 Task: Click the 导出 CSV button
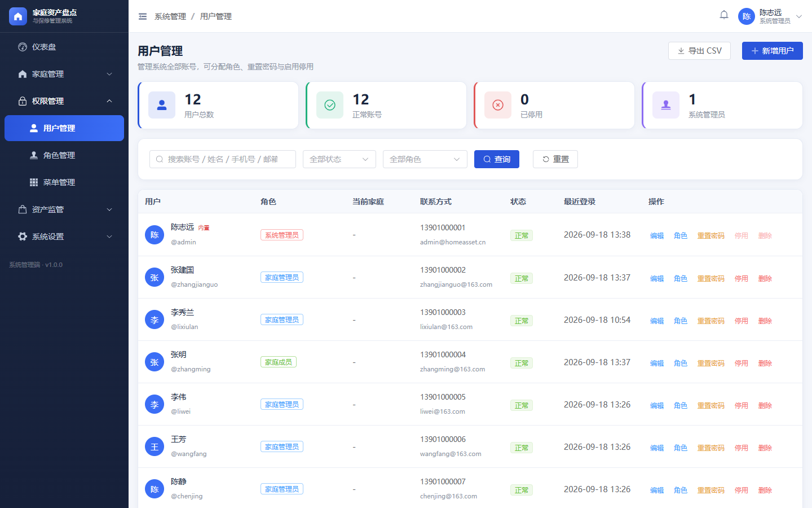[x=699, y=51]
